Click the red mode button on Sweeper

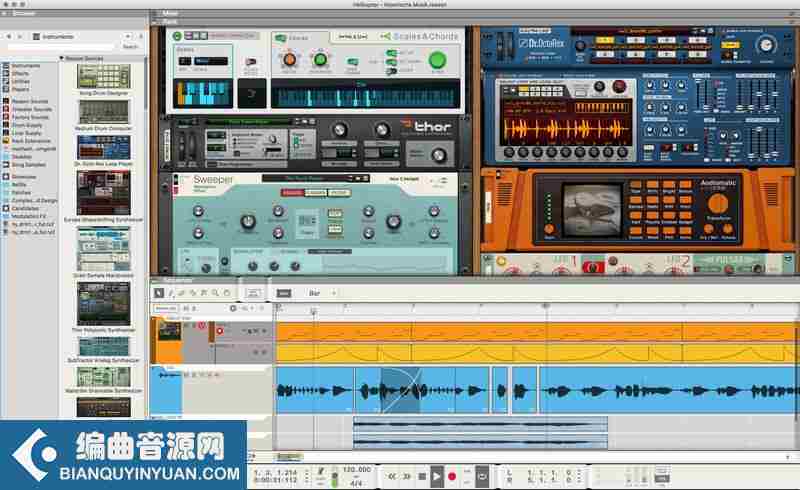coord(292,192)
